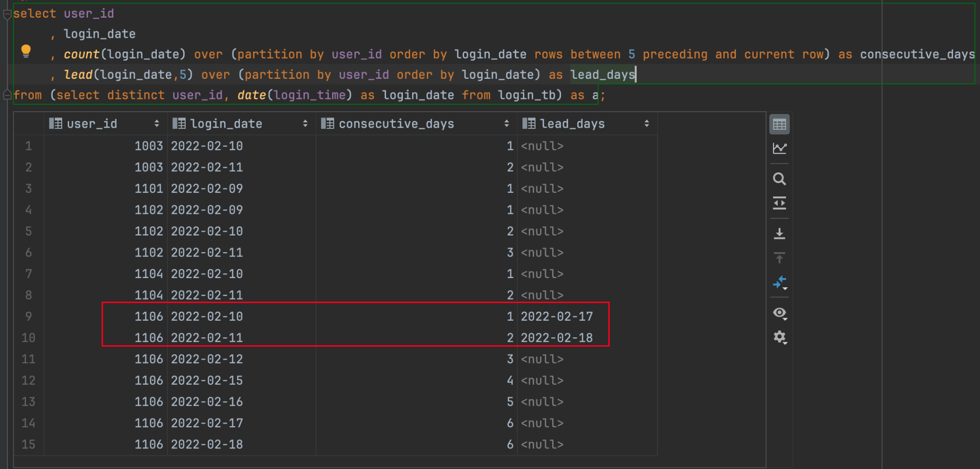Select row number 1 in the grid
The height and width of the screenshot is (469, 980).
[28, 146]
